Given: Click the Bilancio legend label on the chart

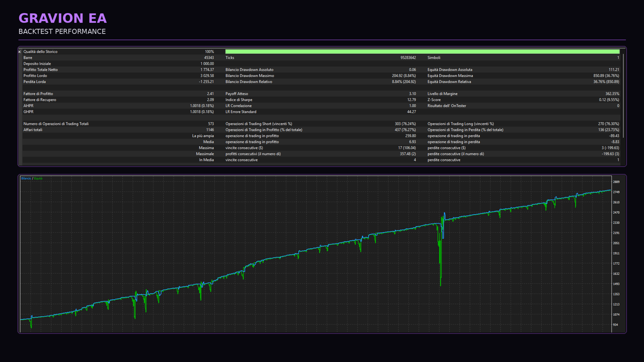Looking at the screenshot, I should click(x=26, y=178).
